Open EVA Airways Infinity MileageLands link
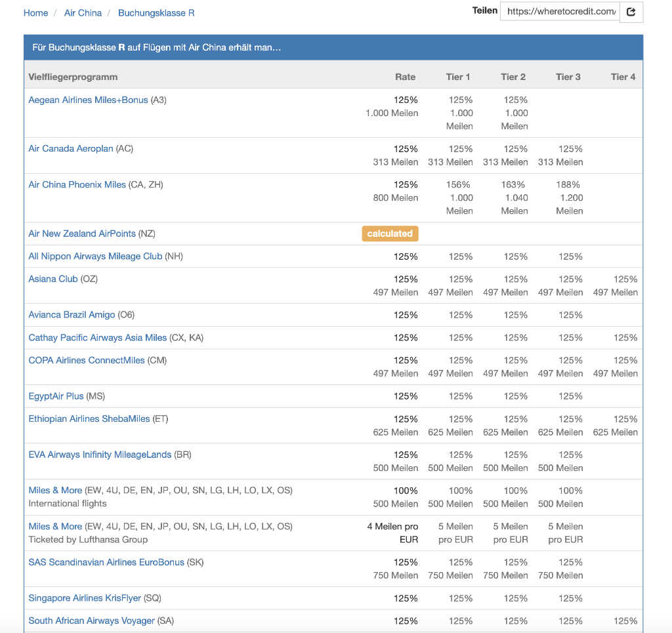 pyautogui.click(x=100, y=455)
